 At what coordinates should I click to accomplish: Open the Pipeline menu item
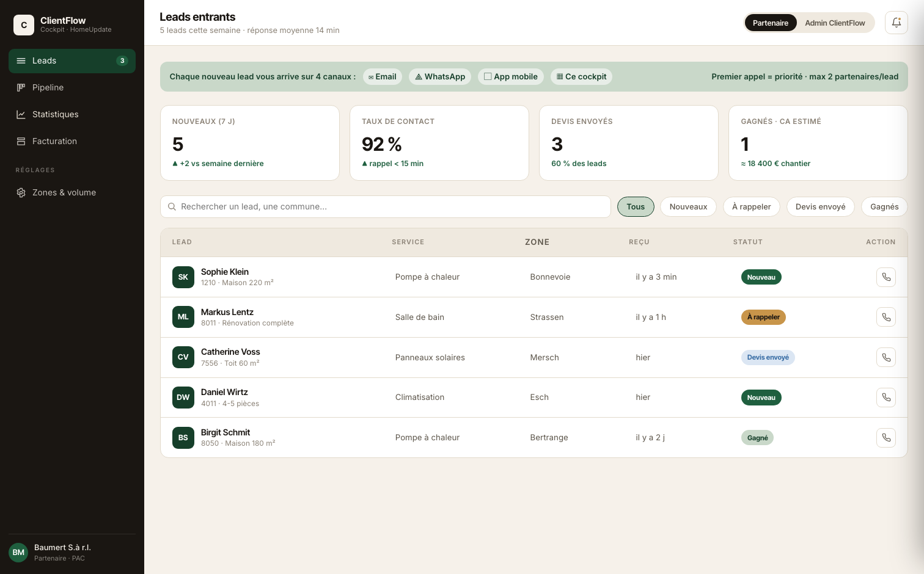point(72,87)
